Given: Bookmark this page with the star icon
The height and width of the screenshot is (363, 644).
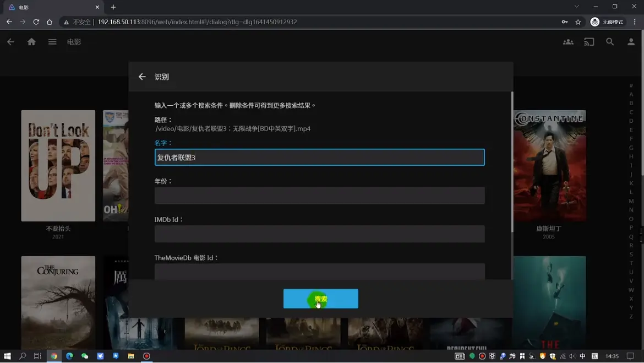Looking at the screenshot, I should tap(578, 22).
